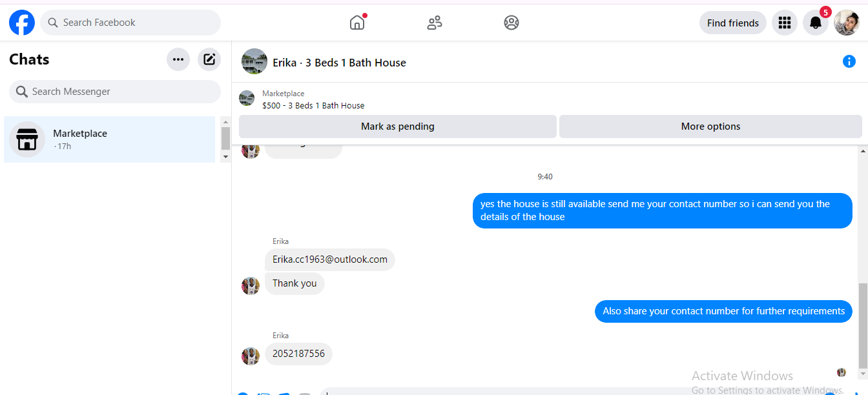
Task: Click the account profile picture
Action: tap(847, 23)
